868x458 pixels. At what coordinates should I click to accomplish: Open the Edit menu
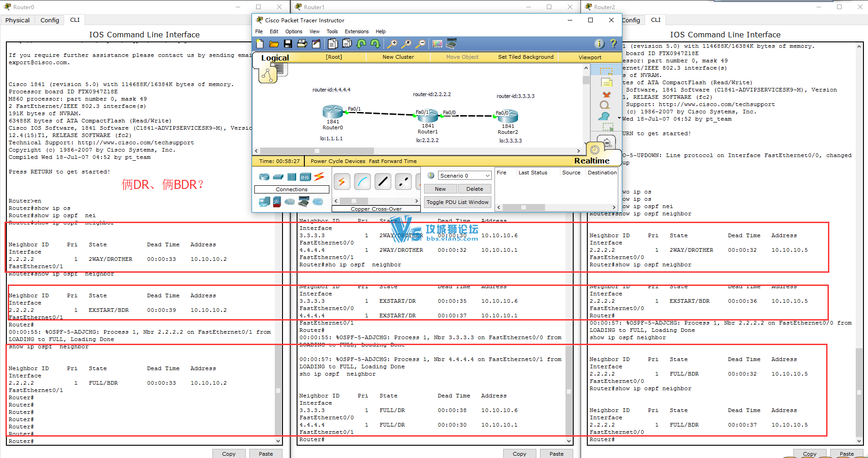tap(274, 31)
